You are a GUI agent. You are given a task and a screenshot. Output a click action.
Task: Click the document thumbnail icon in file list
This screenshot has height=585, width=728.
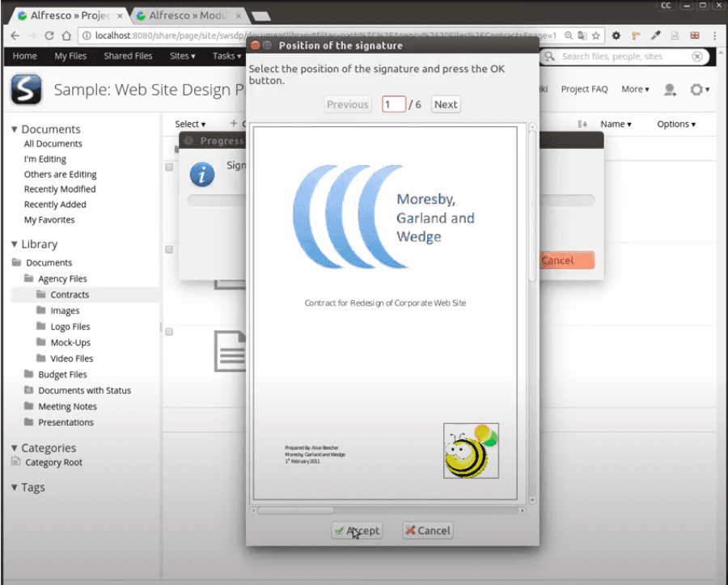[x=230, y=351]
